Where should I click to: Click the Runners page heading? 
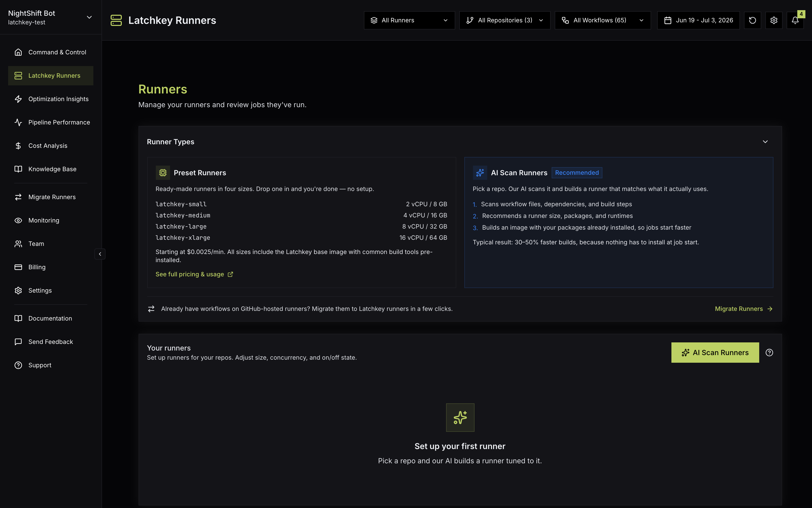point(163,89)
